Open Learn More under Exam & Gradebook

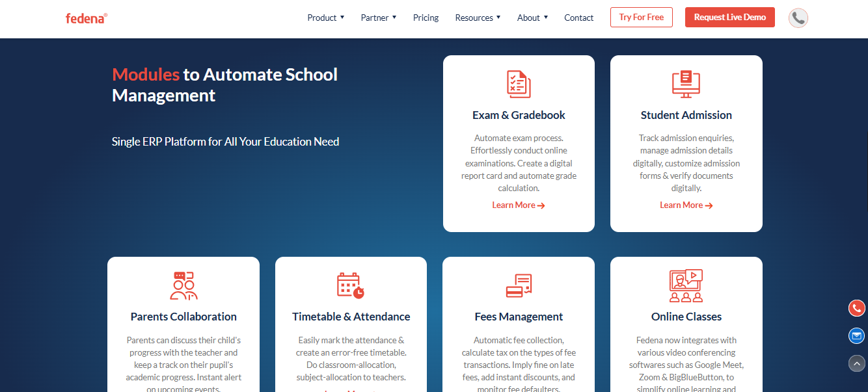pyautogui.click(x=519, y=205)
